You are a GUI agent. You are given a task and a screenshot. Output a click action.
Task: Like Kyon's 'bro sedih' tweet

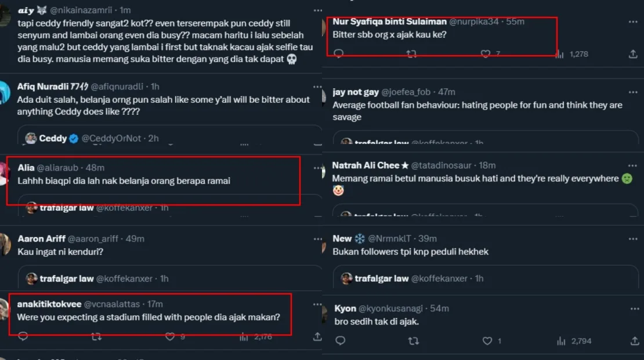click(487, 341)
